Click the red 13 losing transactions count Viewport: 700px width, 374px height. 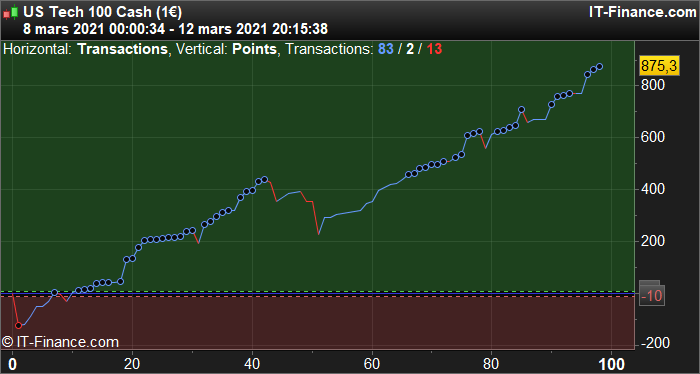[434, 49]
